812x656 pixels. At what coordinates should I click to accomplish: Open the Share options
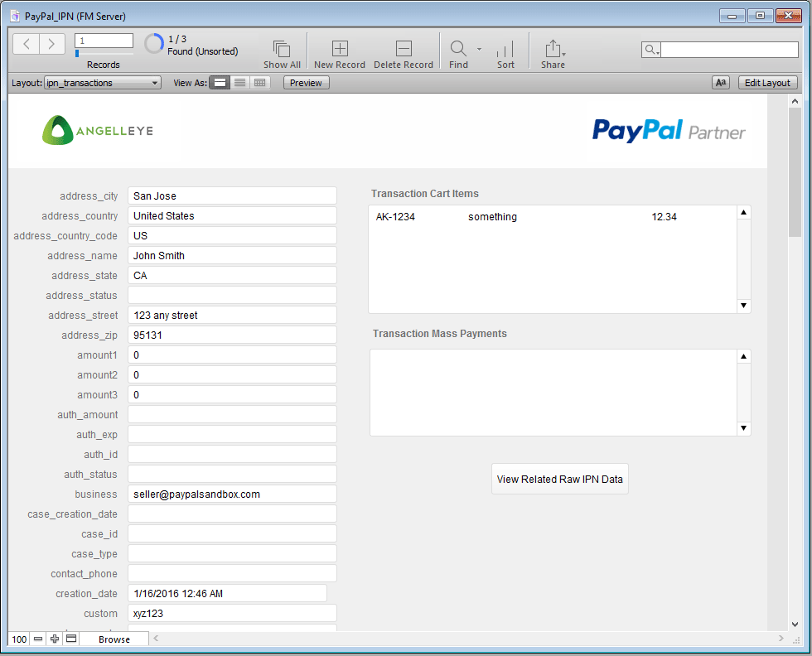point(553,50)
